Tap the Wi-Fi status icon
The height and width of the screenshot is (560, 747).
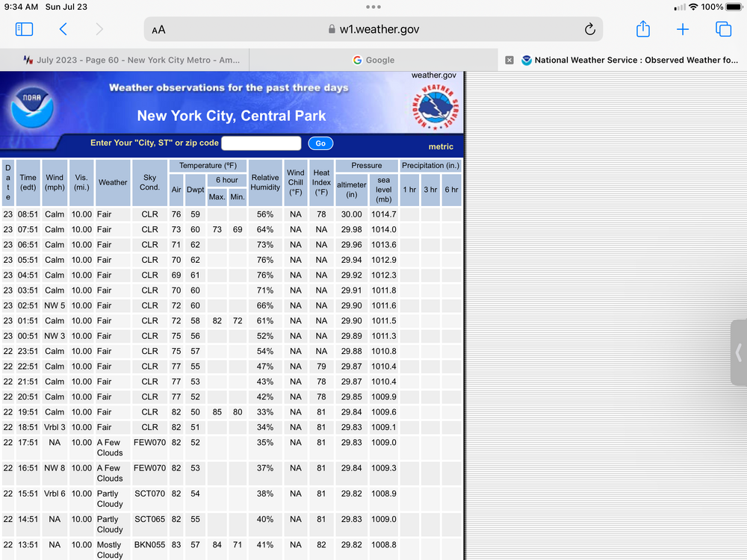click(x=693, y=7)
